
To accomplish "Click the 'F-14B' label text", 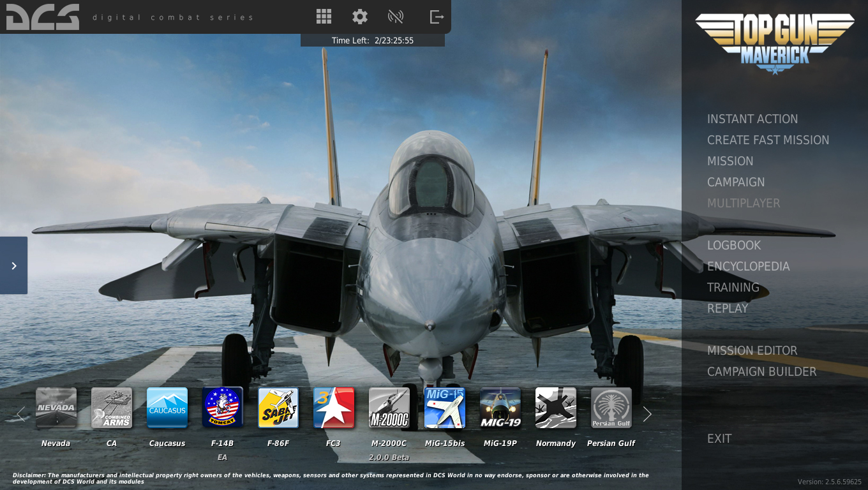I will click(223, 443).
